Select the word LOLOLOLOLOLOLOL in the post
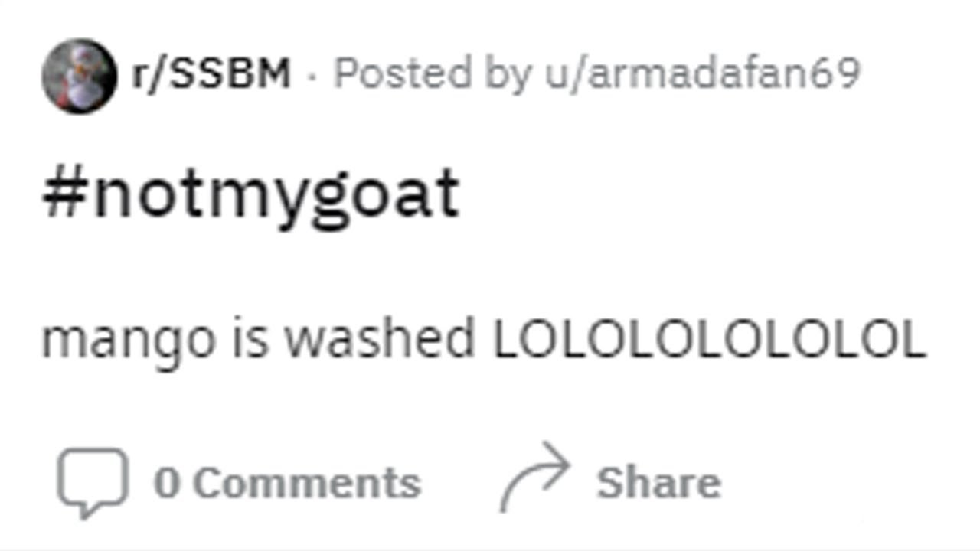Screen dimensions: 980x551 click(710, 340)
